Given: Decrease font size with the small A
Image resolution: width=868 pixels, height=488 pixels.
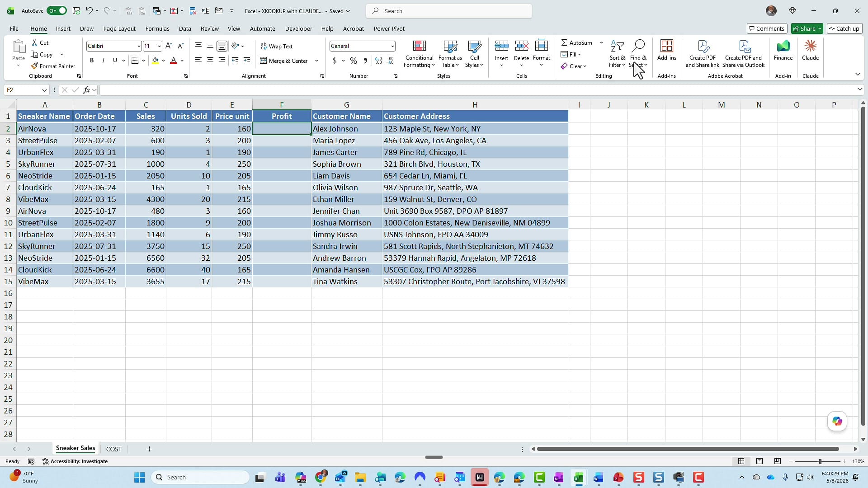Looking at the screenshot, I should pos(180,46).
